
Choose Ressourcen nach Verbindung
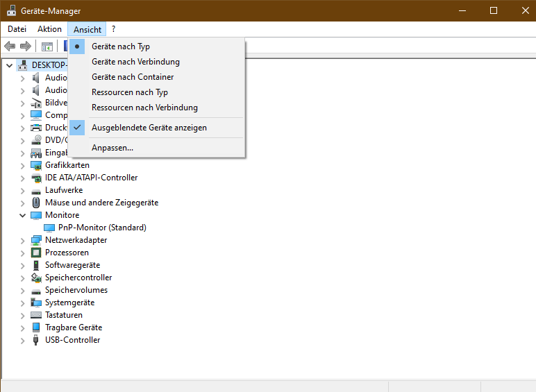157,108
